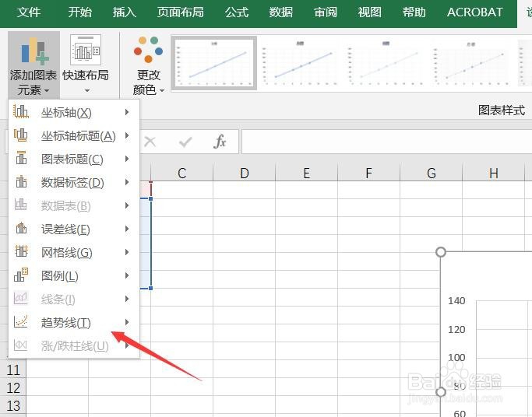
Task: Click the formula bar confirm checkmark
Action: (x=185, y=142)
